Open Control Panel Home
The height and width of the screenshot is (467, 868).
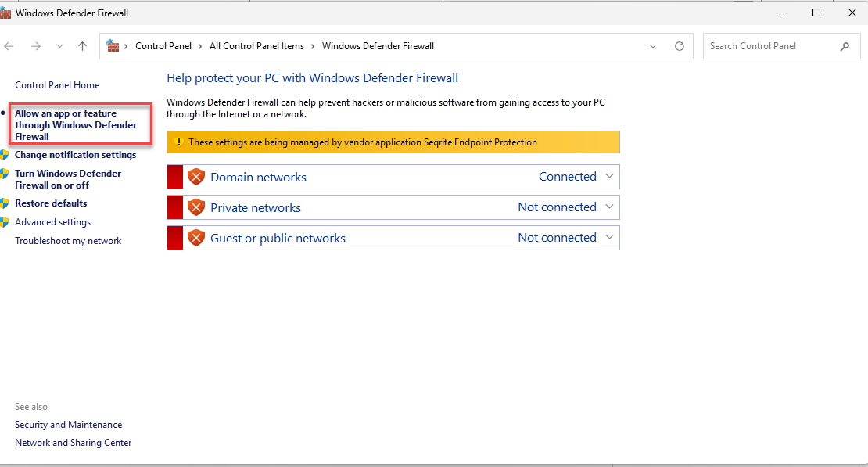[x=57, y=84]
